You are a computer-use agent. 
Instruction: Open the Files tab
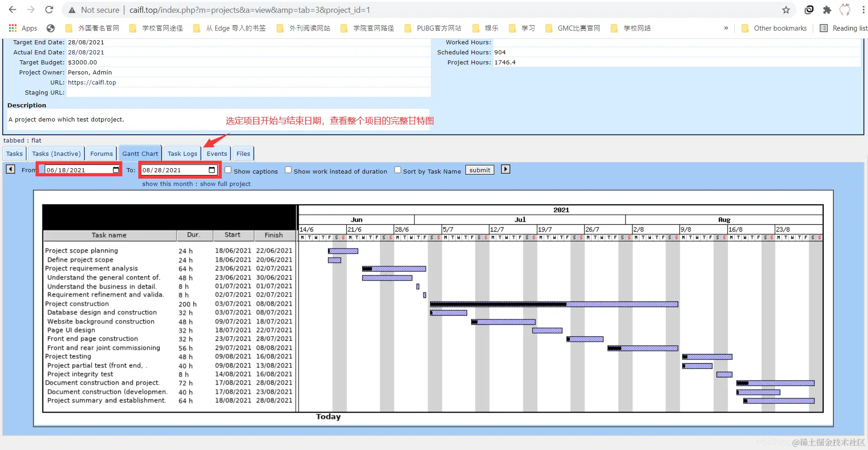coord(243,154)
